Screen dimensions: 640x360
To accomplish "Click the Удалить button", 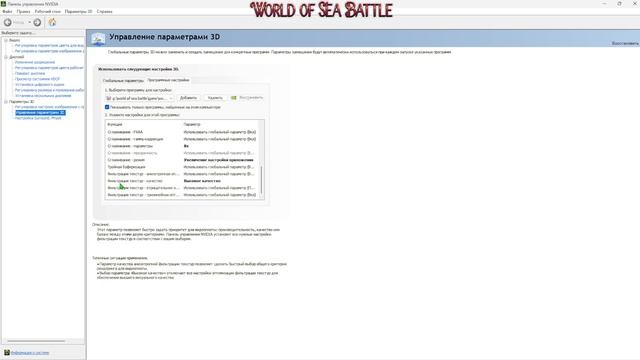I will click(x=215, y=98).
